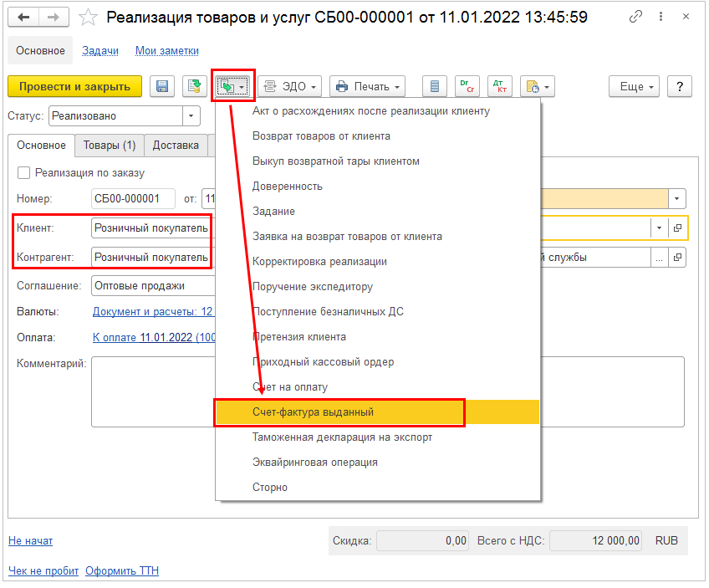Choose Возврат товаров от клиента
The height and width of the screenshot is (588, 709).
click(378, 136)
